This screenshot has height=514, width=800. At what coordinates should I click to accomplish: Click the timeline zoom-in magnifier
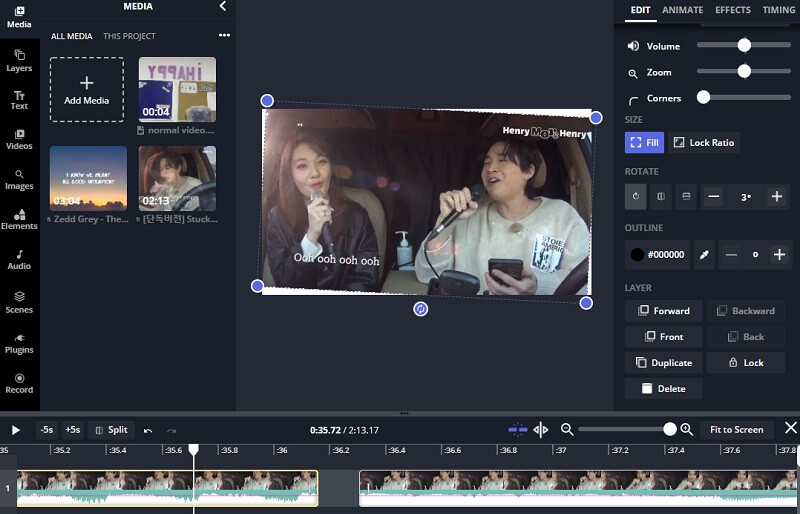click(x=686, y=430)
